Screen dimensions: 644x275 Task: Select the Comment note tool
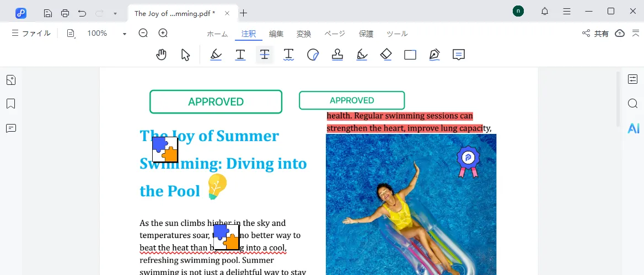[459, 55]
